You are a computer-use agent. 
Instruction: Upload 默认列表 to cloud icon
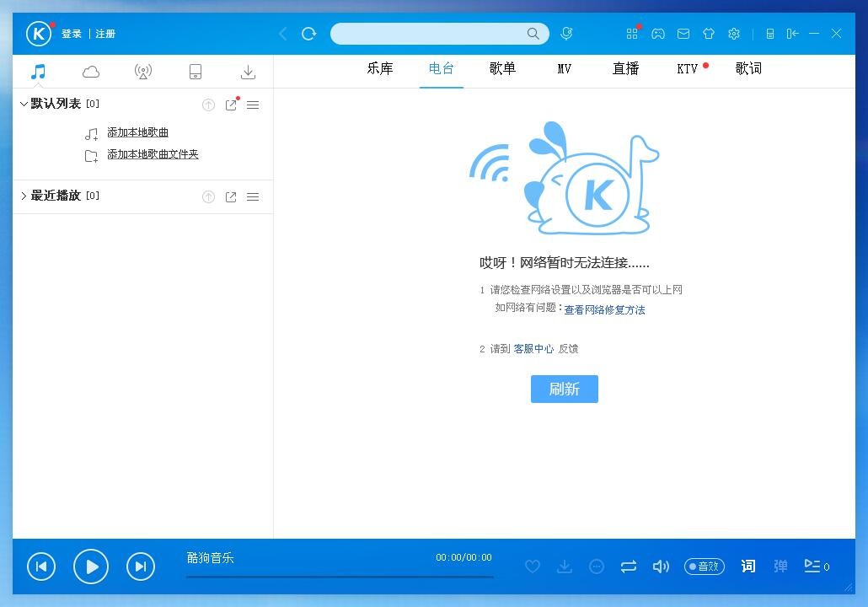click(x=208, y=105)
